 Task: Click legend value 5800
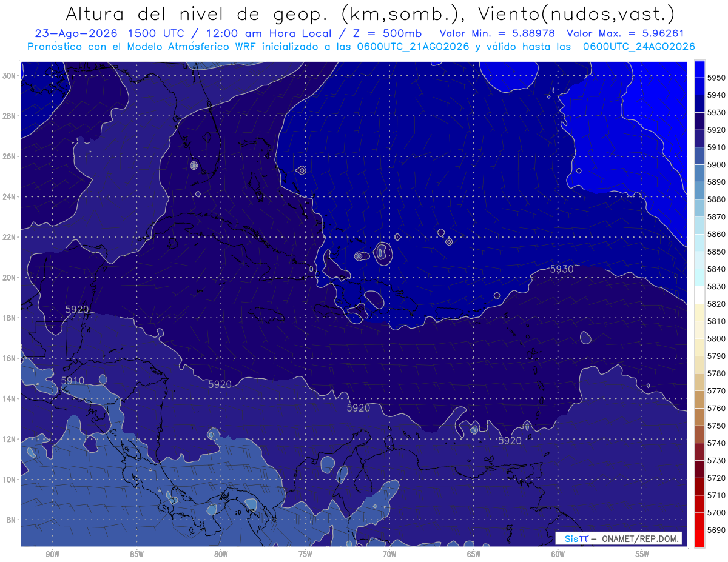pos(716,339)
